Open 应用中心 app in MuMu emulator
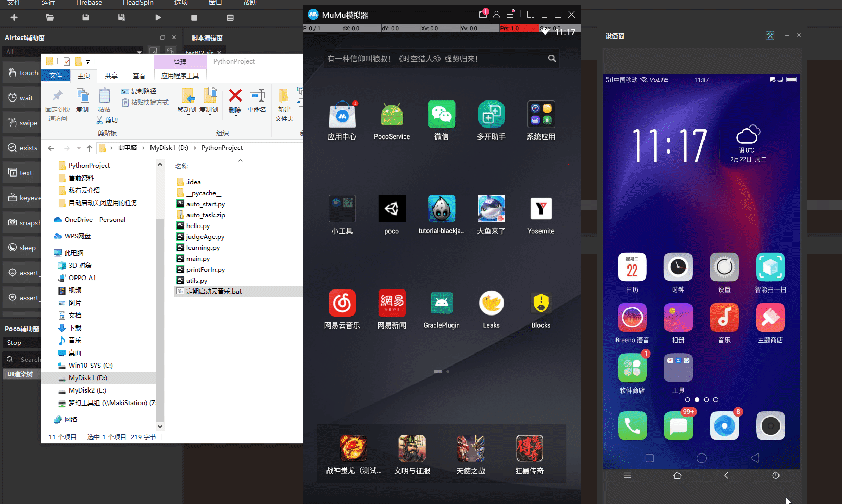 tap(342, 121)
